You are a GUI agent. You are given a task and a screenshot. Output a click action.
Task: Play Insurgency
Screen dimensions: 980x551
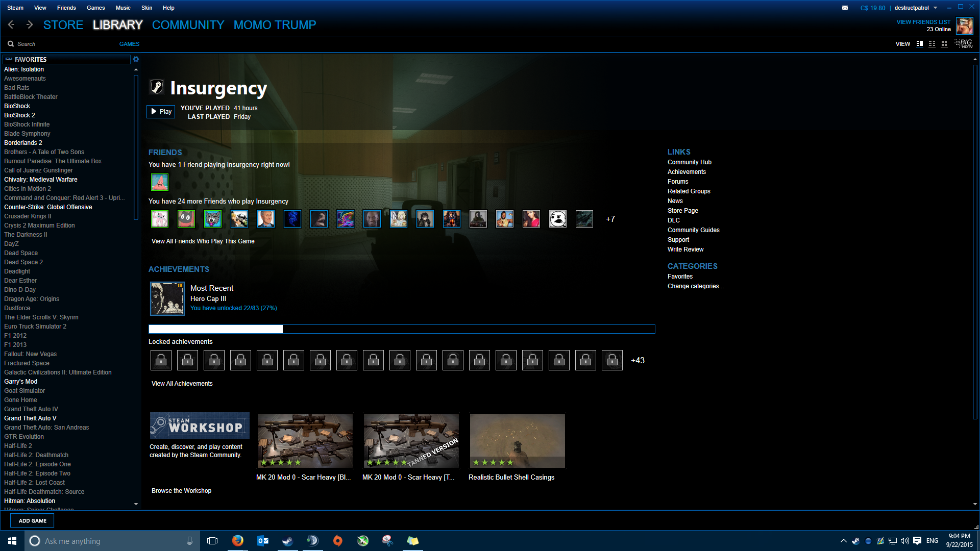(x=161, y=112)
